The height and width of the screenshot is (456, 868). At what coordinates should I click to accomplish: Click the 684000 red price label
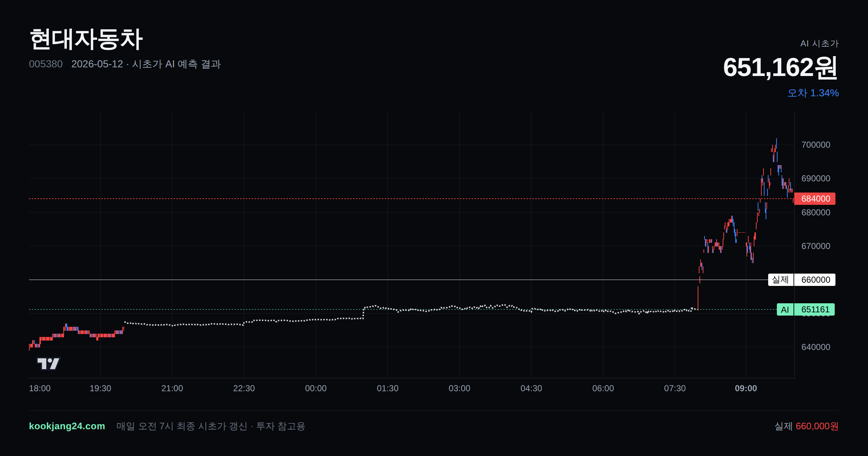coord(815,199)
